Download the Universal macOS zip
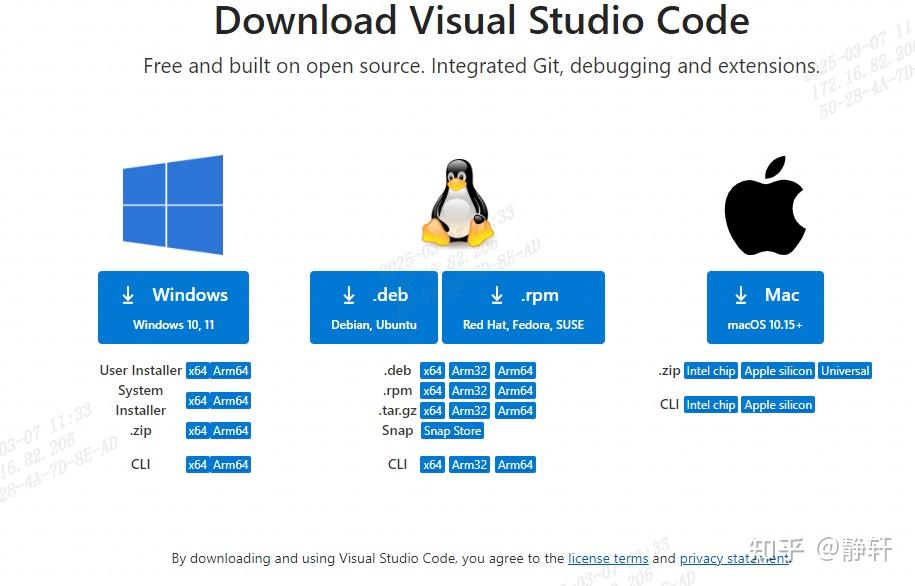915x586 pixels. pos(845,370)
